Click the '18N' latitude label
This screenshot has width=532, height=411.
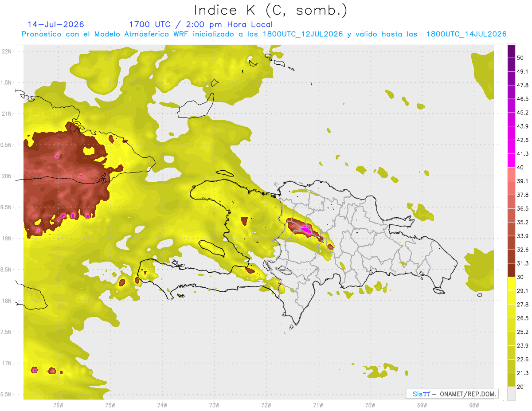point(7,301)
